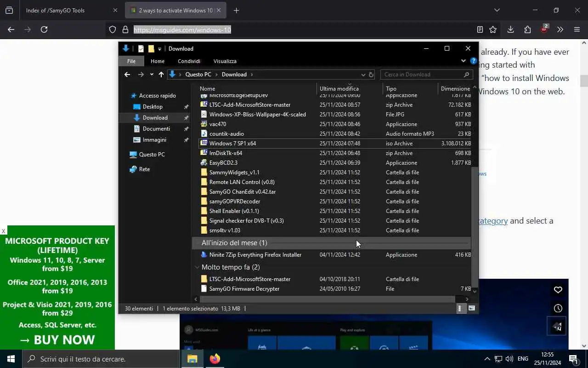The width and height of the screenshot is (588, 368).
Task: Go up one folder level in Explorer
Action: [x=161, y=75]
